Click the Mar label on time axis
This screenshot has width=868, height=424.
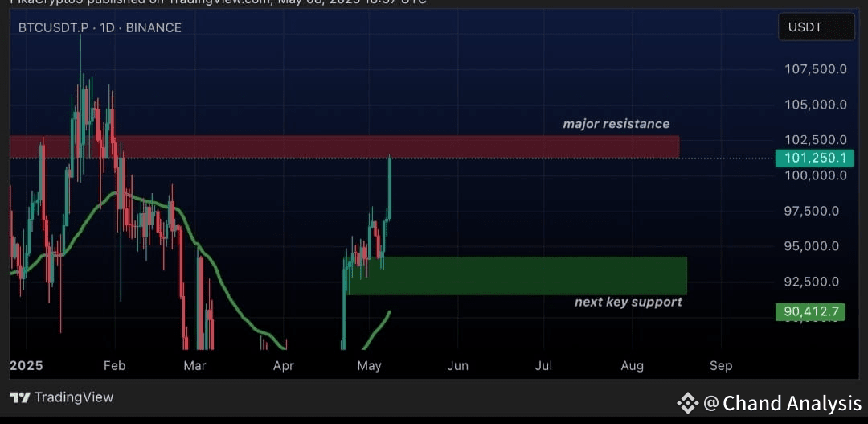tap(194, 366)
